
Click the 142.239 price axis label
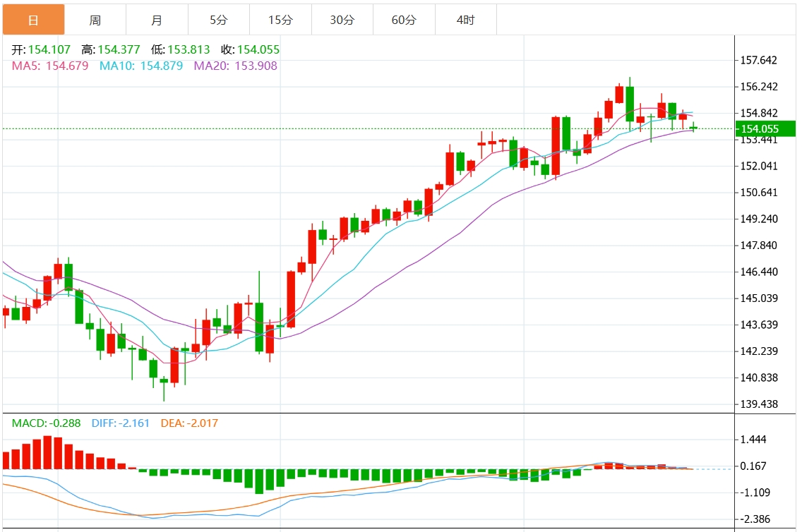(x=759, y=351)
